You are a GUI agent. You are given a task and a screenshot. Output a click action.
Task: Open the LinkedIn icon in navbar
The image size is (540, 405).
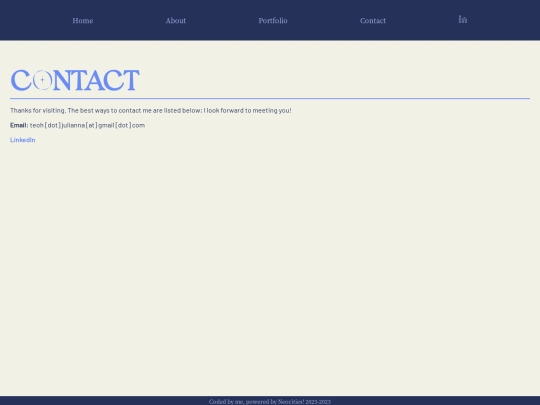click(463, 20)
